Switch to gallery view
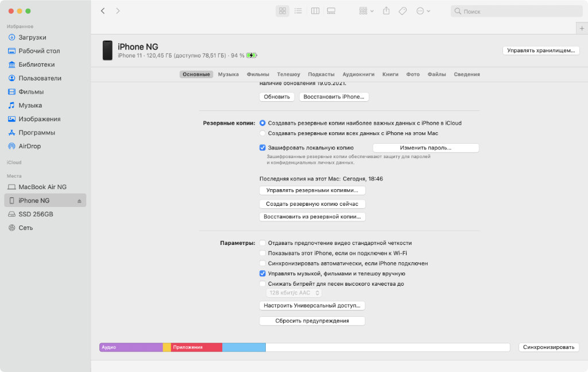Image resolution: width=588 pixels, height=372 pixels. pyautogui.click(x=331, y=11)
